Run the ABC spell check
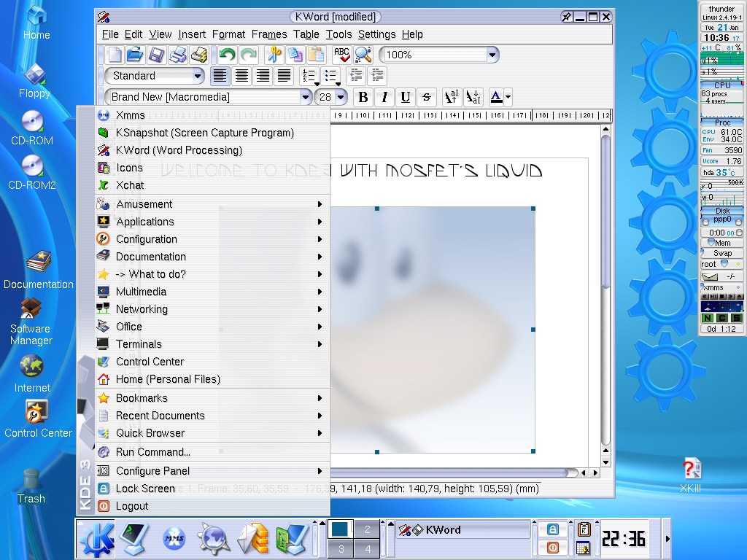The image size is (747, 560). point(342,55)
